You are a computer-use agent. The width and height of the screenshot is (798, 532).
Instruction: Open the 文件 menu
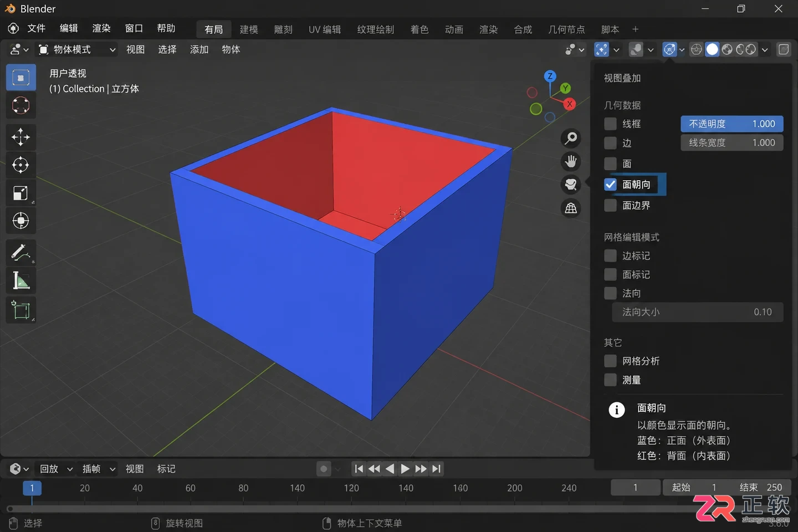[x=37, y=29]
